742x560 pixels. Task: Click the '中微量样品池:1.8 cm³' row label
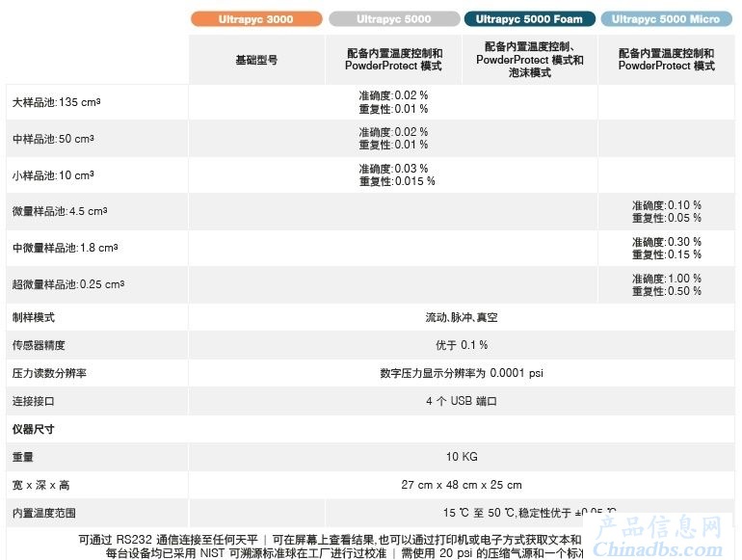[65, 248]
